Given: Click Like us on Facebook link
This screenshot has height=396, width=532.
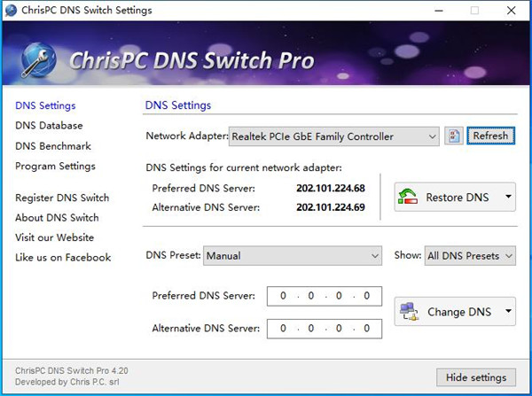Looking at the screenshot, I should coord(63,257).
